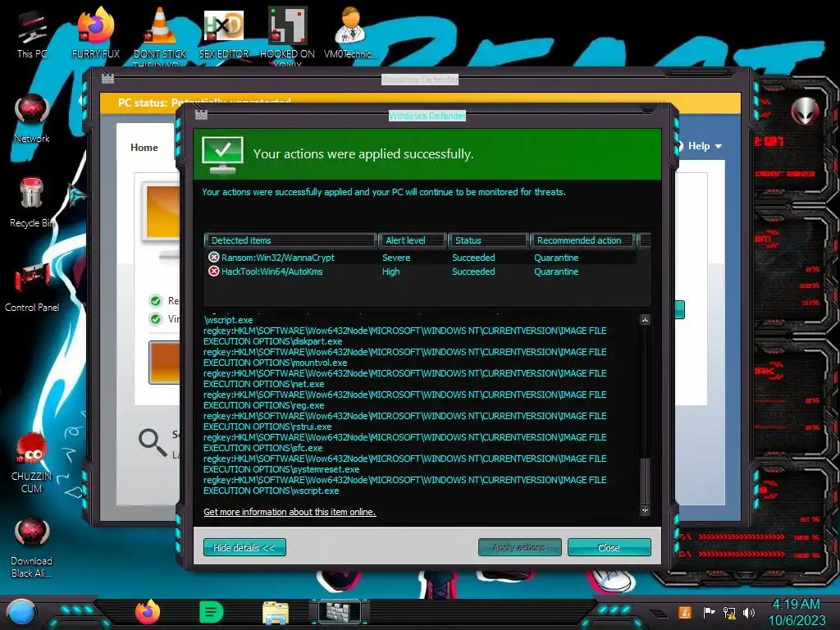
Task: Select the HackTool:Win64/AutoKms row
Action: point(420,271)
